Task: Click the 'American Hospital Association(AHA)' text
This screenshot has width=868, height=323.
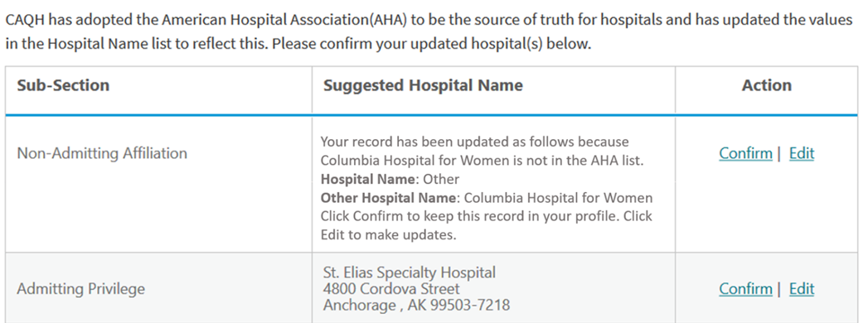Action: coord(284,21)
